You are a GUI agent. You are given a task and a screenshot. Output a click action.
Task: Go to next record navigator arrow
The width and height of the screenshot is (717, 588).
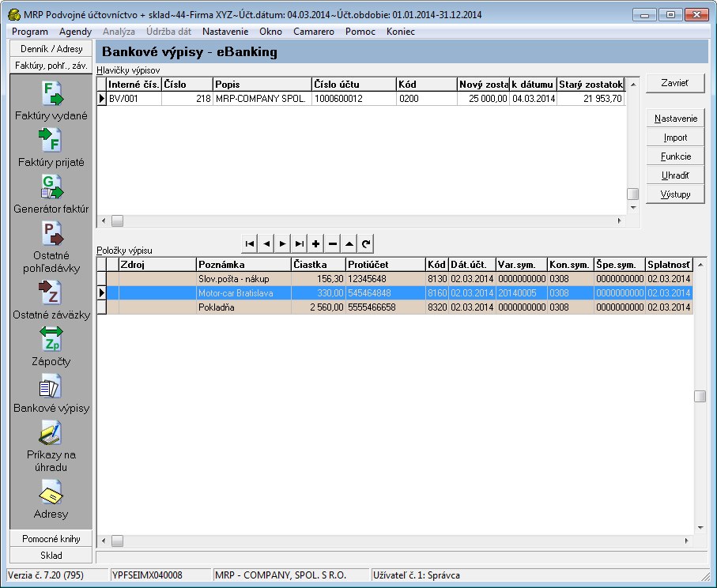(x=282, y=244)
